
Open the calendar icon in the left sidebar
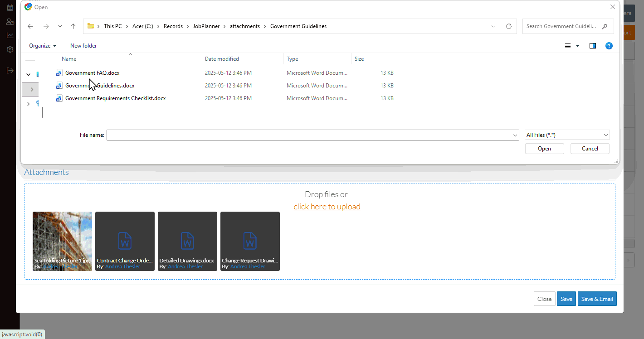tap(10, 8)
